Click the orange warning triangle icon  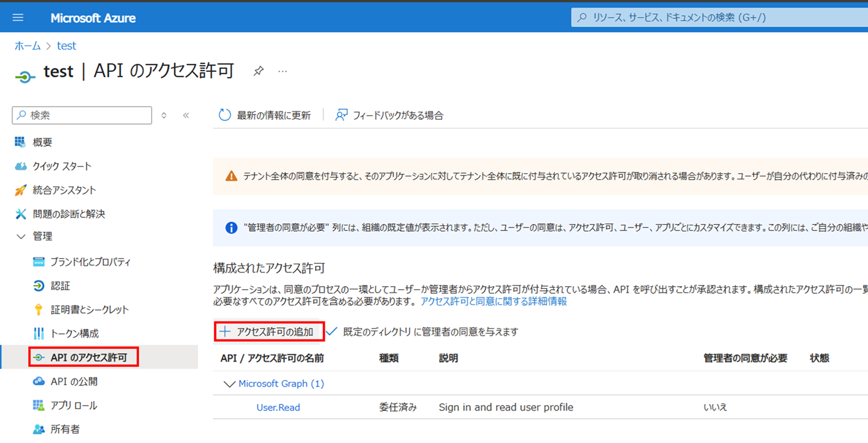pos(231,176)
